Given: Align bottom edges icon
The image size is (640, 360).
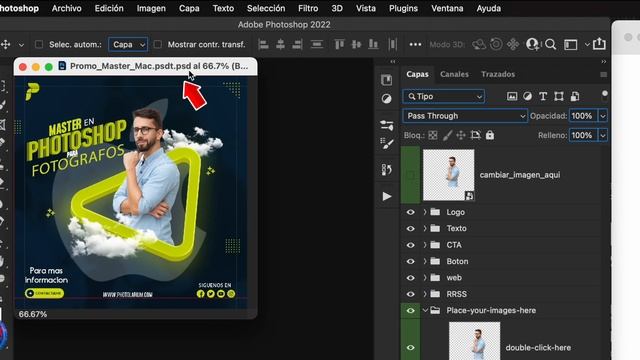Looking at the screenshot, I should click(x=373, y=44).
